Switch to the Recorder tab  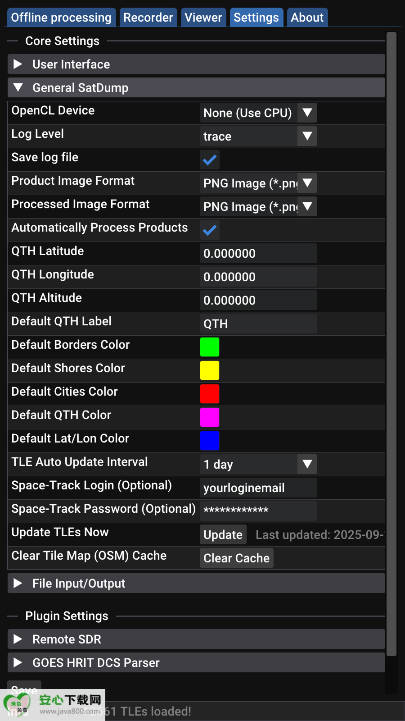click(148, 17)
